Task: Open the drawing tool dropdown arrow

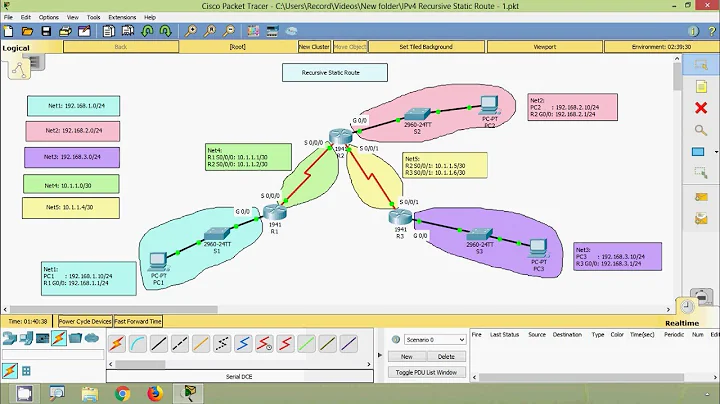Action: pos(716,152)
